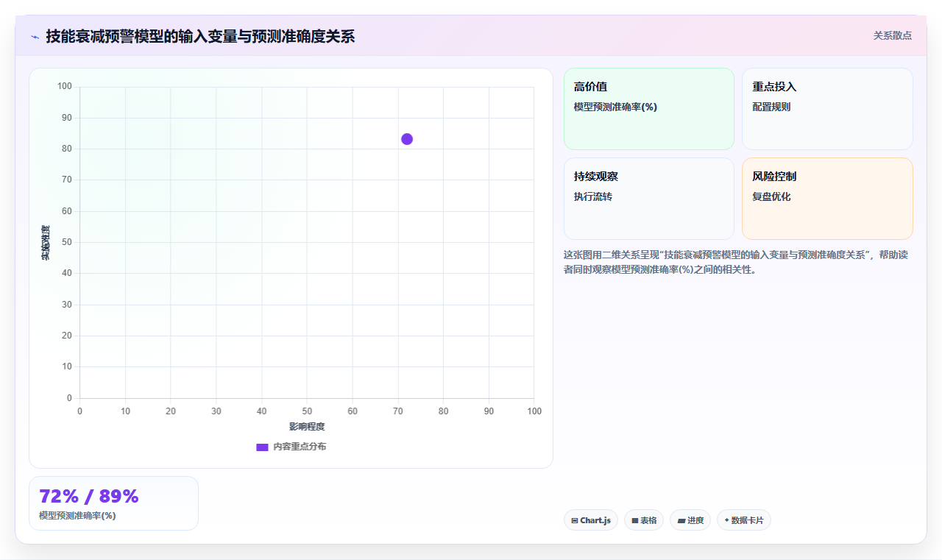Click the Chart.js chip icon
Image resolution: width=942 pixels, height=560 pixels.
tap(575, 520)
